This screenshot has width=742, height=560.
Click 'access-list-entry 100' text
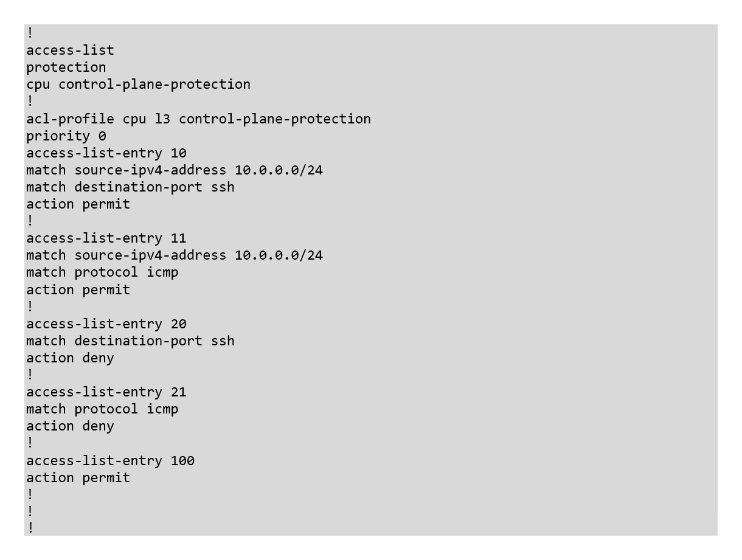[x=110, y=460]
